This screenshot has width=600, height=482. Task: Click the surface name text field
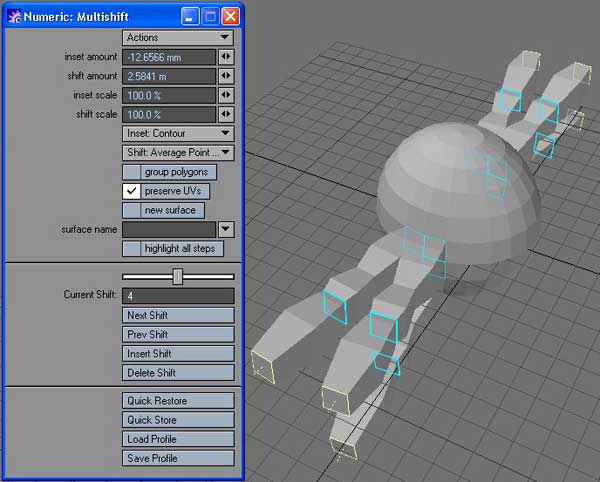(x=169, y=230)
